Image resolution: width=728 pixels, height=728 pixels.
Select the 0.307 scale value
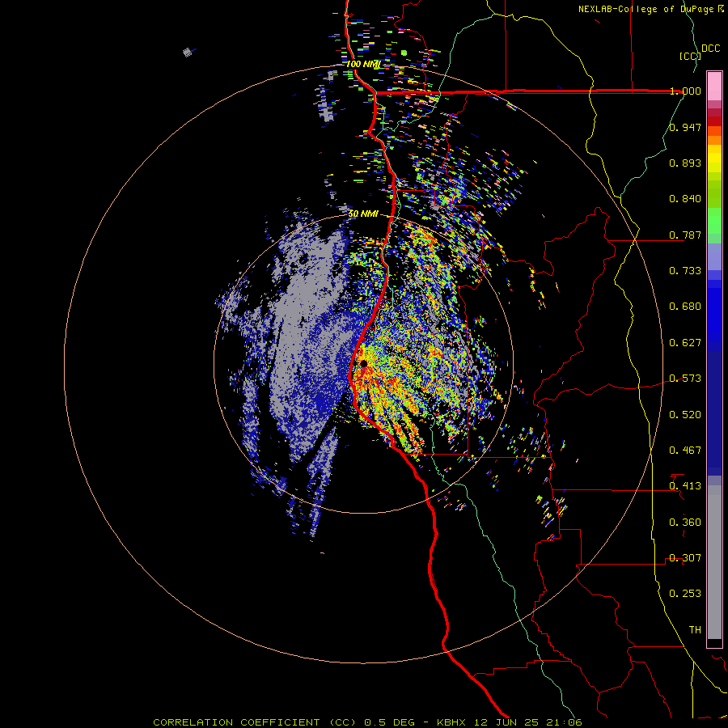click(x=685, y=558)
